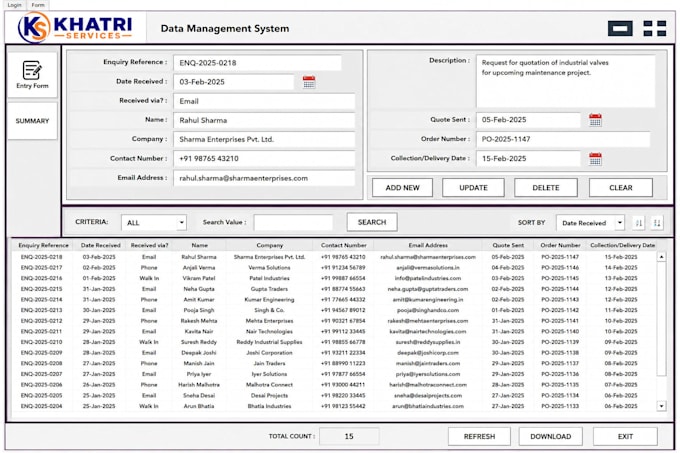Click the company cell Kumar Engineering
The width and height of the screenshot is (680, 453).
point(269,300)
